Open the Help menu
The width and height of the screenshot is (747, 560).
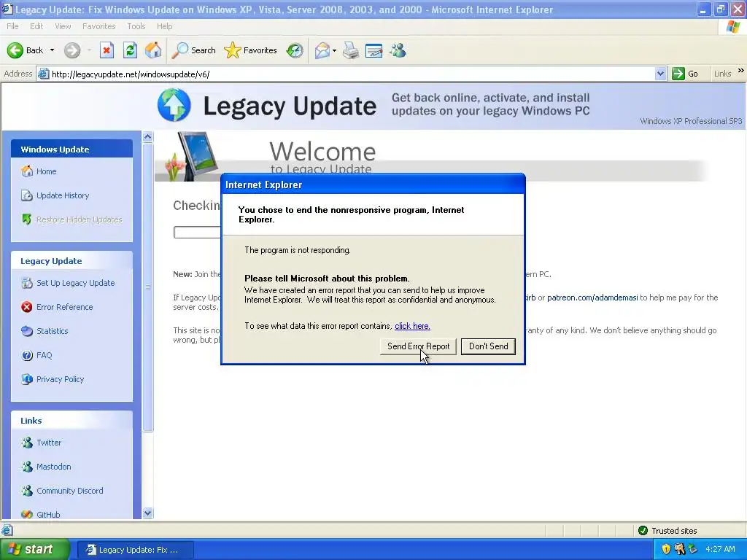pos(164,26)
